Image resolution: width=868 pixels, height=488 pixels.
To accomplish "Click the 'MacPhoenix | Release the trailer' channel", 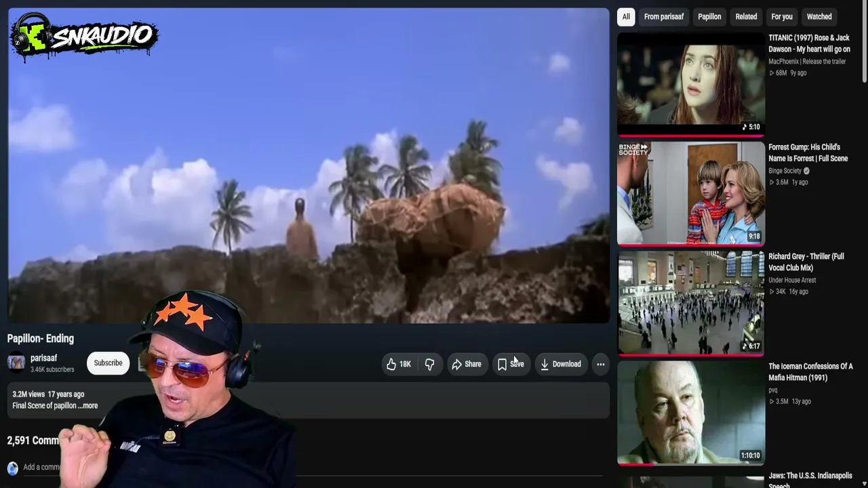I will [x=807, y=62].
